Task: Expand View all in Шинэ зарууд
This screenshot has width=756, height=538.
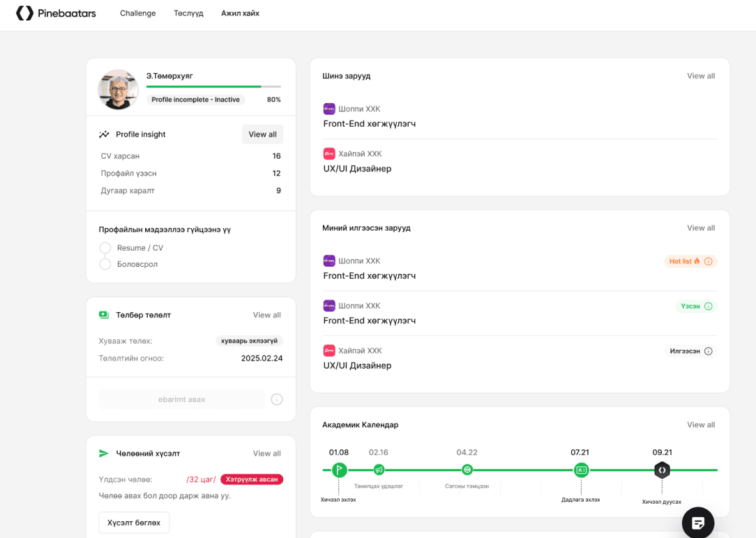Action: 700,76
